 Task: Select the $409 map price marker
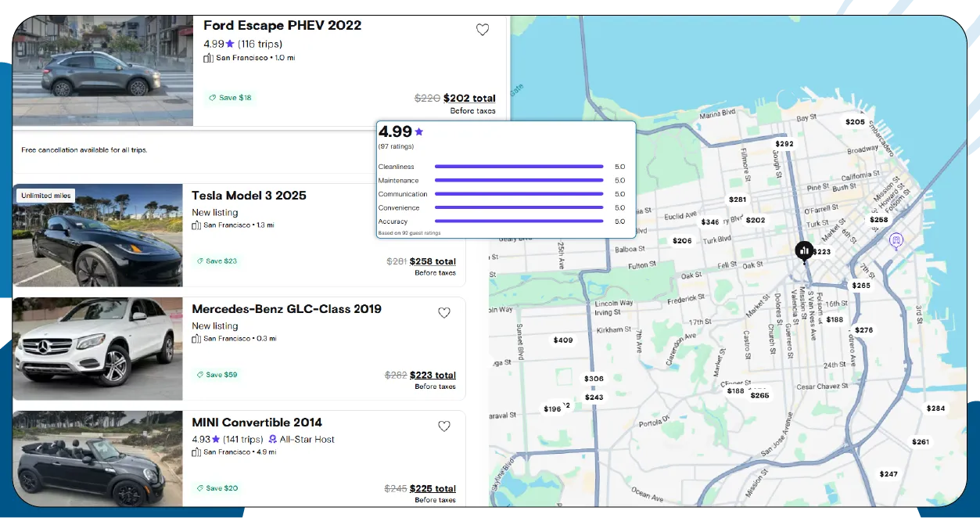click(563, 340)
